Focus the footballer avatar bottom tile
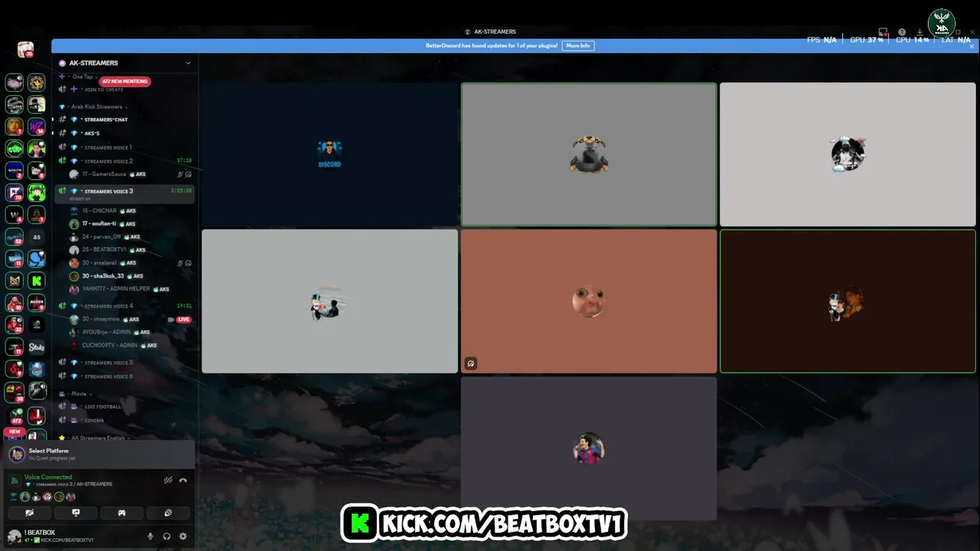 pyautogui.click(x=589, y=448)
